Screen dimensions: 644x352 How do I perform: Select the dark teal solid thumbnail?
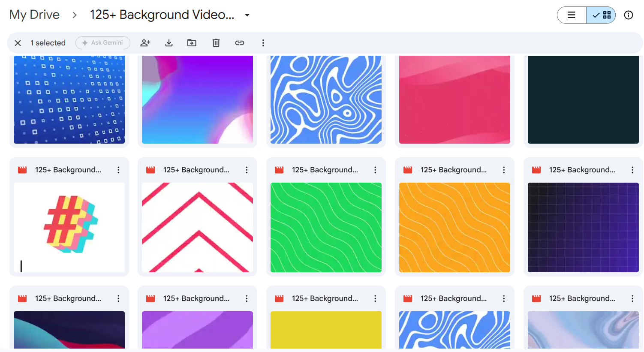click(583, 99)
